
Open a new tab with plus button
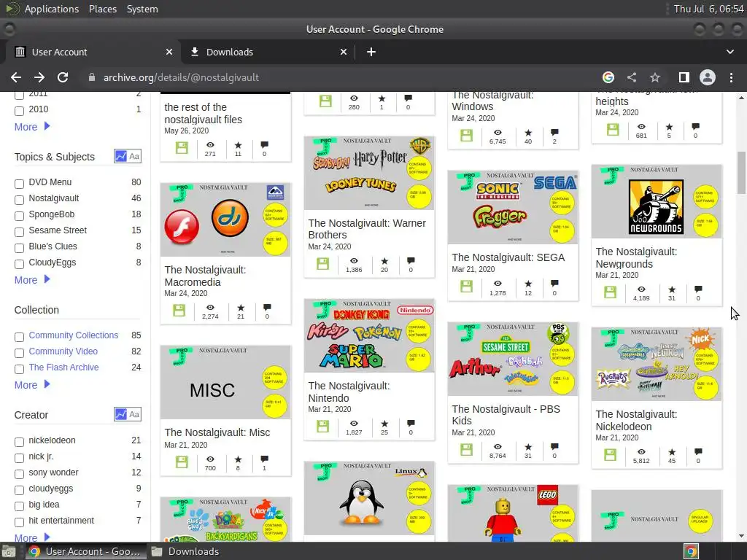pos(371,52)
